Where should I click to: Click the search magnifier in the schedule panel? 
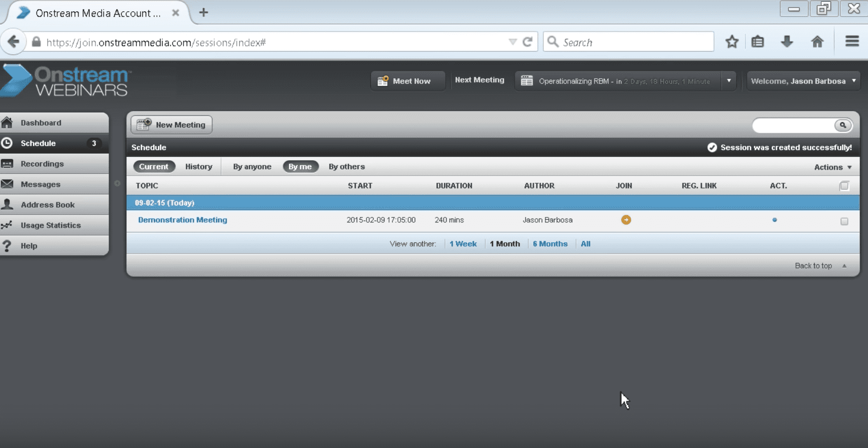(842, 125)
